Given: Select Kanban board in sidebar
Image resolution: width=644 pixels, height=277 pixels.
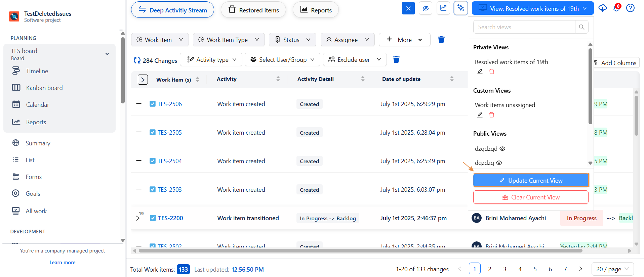Looking at the screenshot, I should pos(44,88).
